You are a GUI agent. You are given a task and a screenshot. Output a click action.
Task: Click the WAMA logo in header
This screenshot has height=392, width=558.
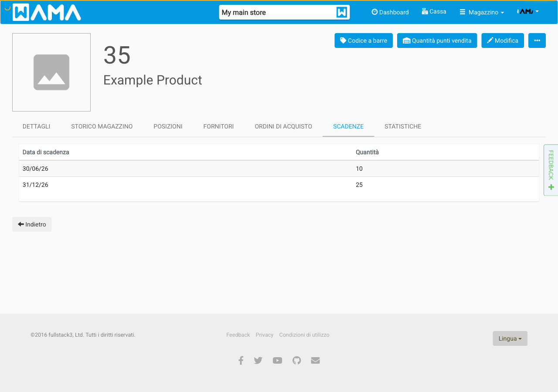click(x=47, y=12)
